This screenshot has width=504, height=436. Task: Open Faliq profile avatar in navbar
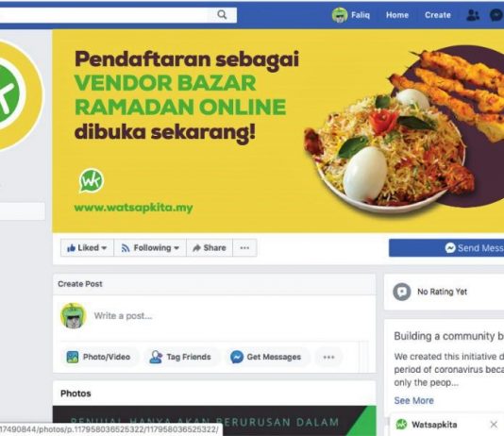pos(340,15)
